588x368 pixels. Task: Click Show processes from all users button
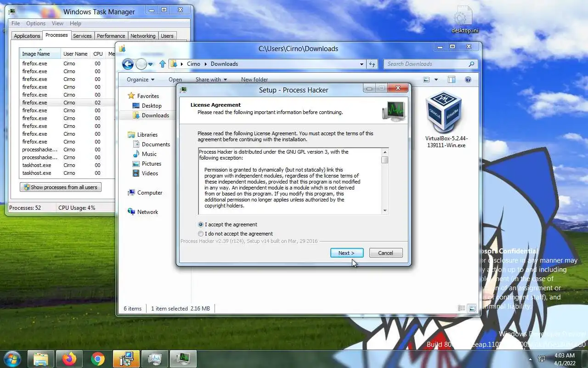[61, 187]
